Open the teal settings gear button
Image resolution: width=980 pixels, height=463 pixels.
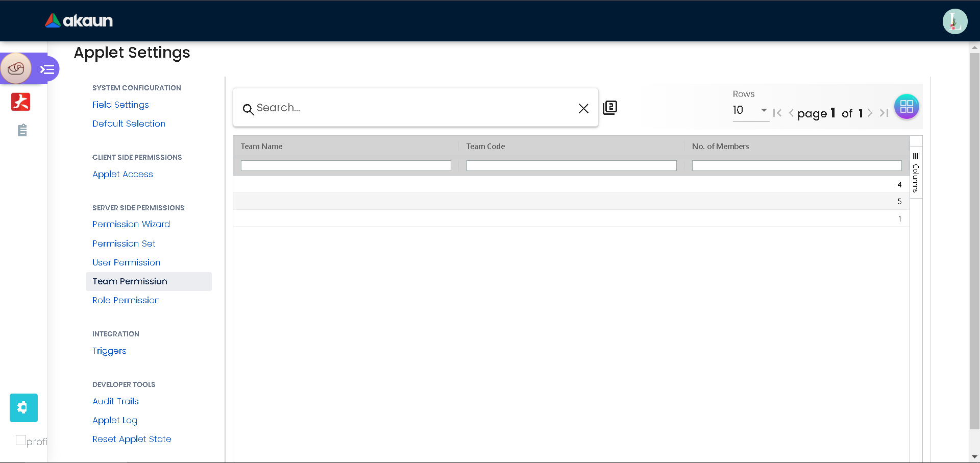[x=23, y=408]
